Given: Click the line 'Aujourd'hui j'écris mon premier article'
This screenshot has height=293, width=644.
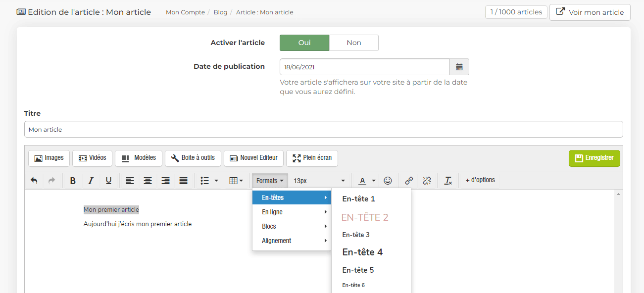Looking at the screenshot, I should click(138, 224).
